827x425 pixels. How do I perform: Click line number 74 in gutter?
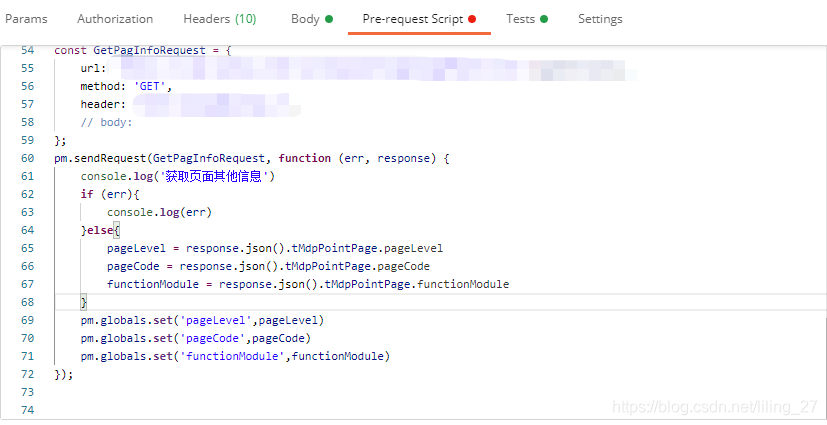pos(27,410)
